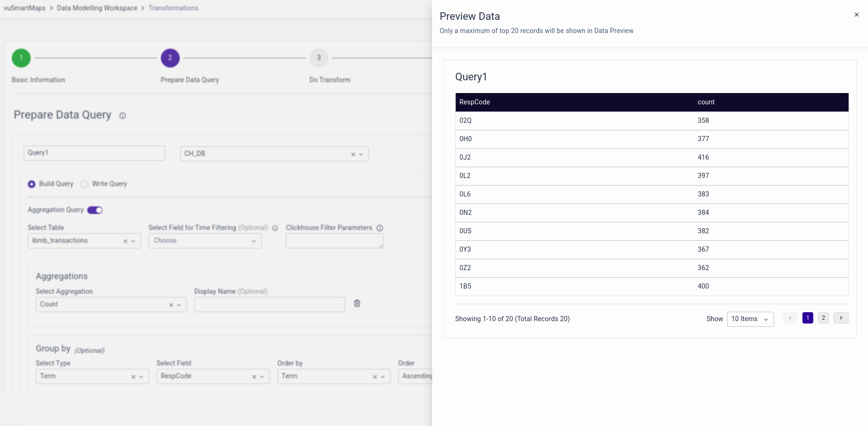Screen dimensions: 868x426
Task: Close the Preview Data panel
Action: pyautogui.click(x=856, y=15)
